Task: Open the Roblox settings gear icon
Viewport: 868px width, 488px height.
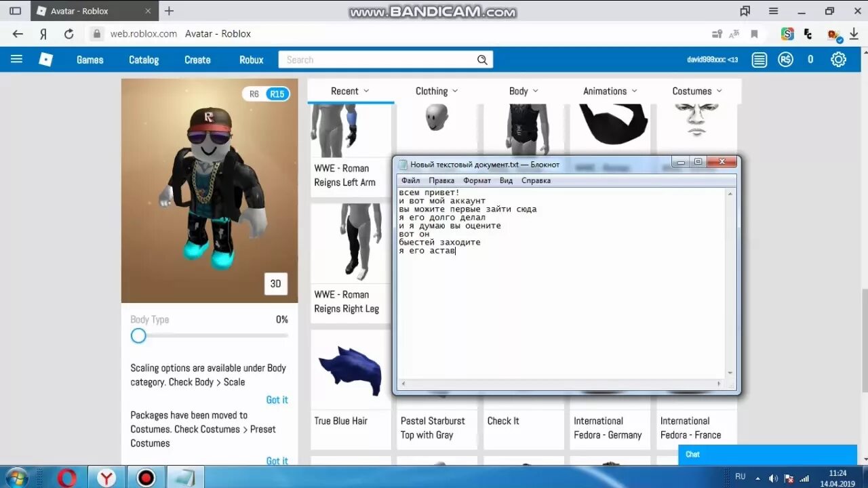Action: coord(839,60)
